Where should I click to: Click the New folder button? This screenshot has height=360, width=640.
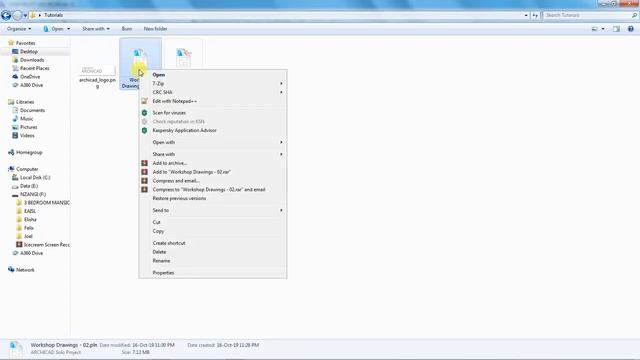pyautogui.click(x=155, y=29)
